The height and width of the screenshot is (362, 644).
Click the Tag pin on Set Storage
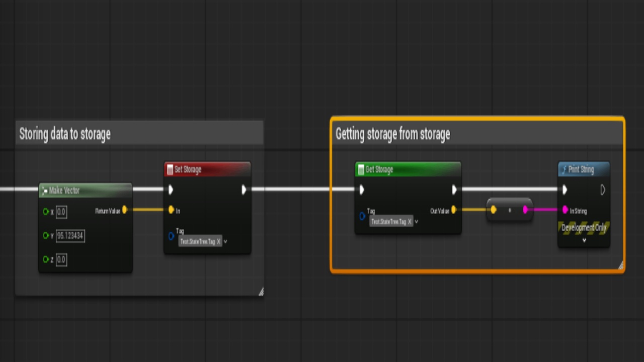[x=171, y=236]
